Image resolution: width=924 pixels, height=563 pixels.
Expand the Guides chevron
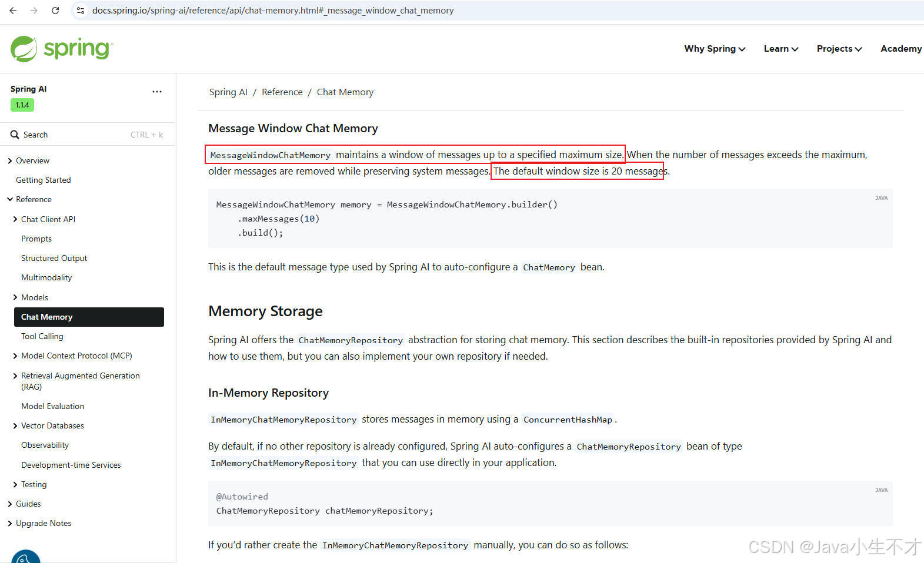pyautogui.click(x=10, y=504)
